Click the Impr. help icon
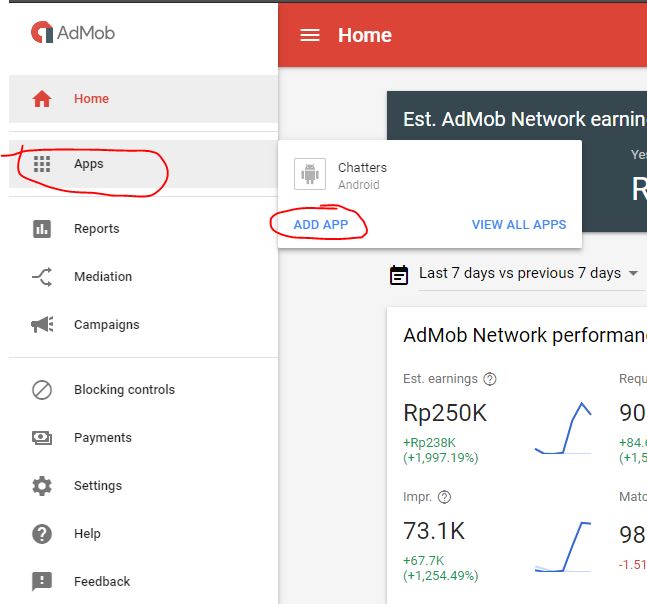The height and width of the screenshot is (604, 647). click(x=444, y=497)
